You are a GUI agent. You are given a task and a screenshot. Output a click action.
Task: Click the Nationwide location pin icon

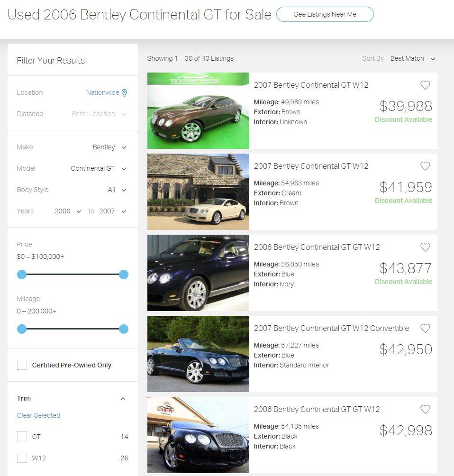coord(125,93)
